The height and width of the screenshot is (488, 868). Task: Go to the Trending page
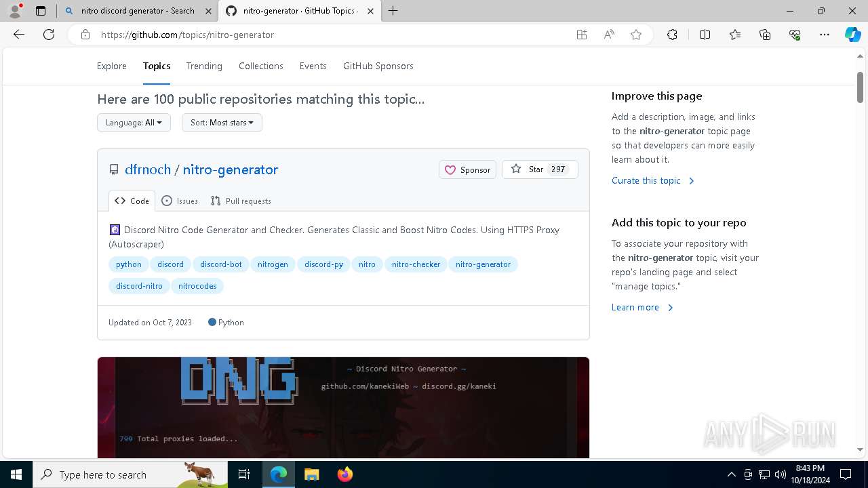click(204, 66)
